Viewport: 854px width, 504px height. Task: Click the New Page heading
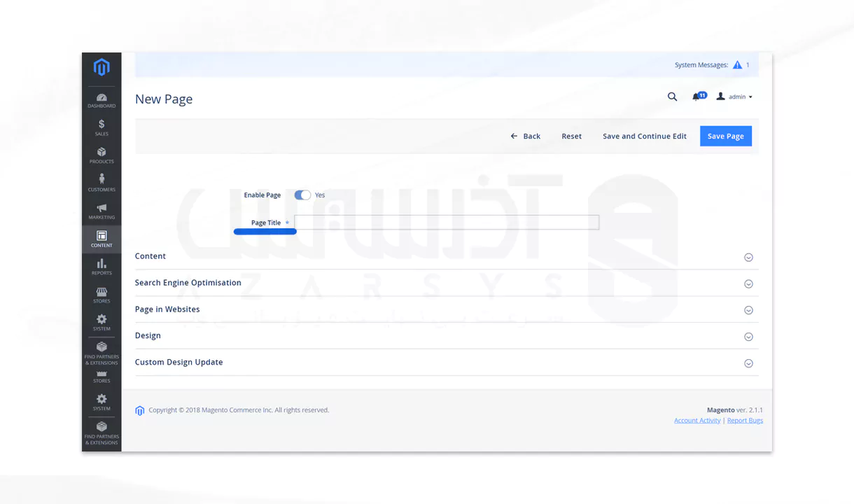164,99
